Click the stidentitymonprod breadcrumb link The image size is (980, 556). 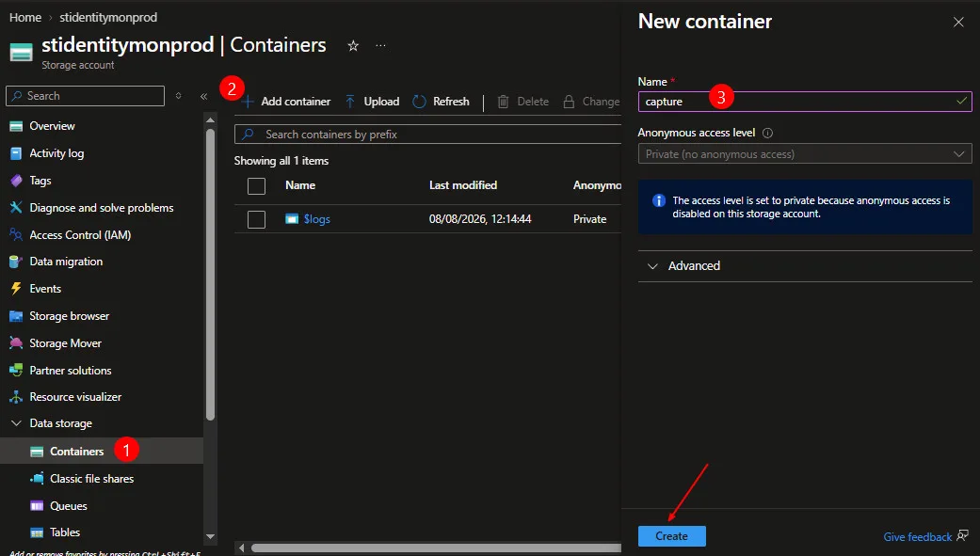click(108, 18)
